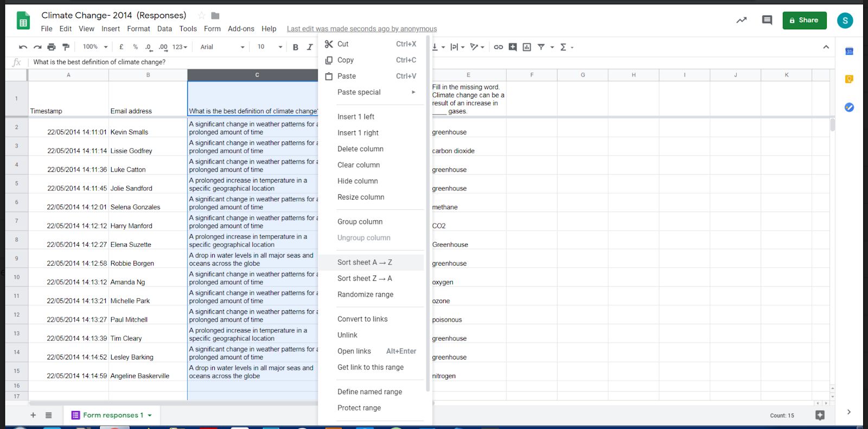
Task: Open the font size dropdown
Action: pos(270,47)
